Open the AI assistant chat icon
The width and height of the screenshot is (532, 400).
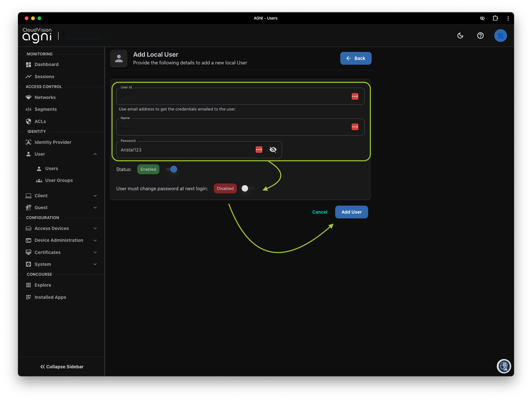tap(504, 366)
